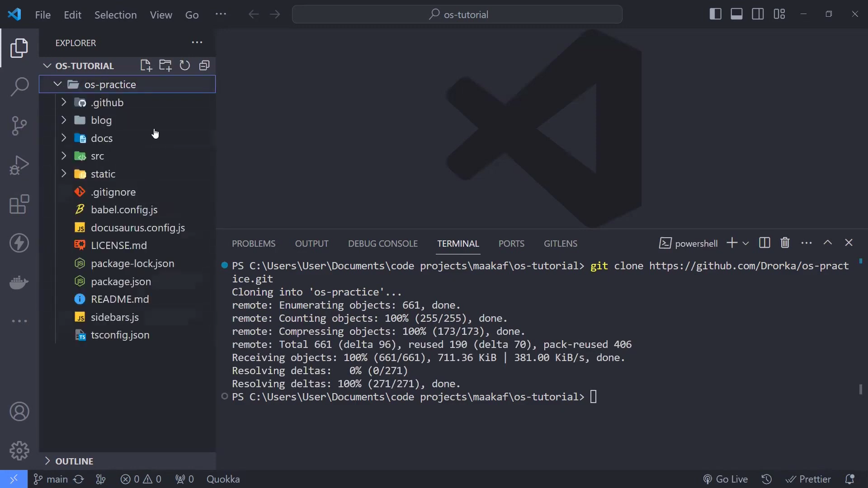Screen dimensions: 868x488
Task: Toggle the primary side bar visibility
Action: point(715,14)
